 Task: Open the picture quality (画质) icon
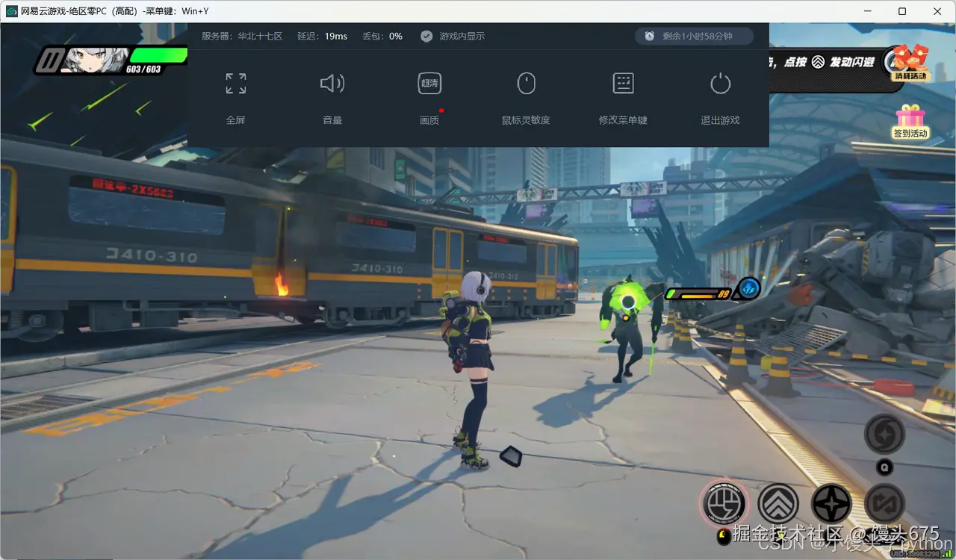[x=429, y=84]
